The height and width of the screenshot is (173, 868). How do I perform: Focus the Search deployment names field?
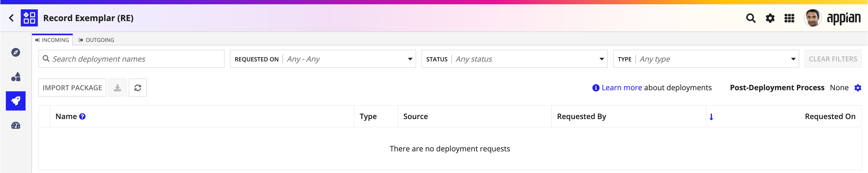pyautogui.click(x=131, y=59)
